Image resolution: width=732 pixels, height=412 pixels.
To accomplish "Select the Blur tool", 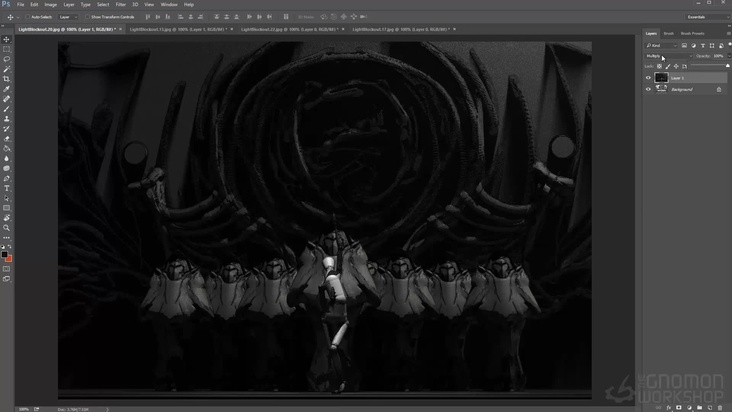I will coord(7,159).
